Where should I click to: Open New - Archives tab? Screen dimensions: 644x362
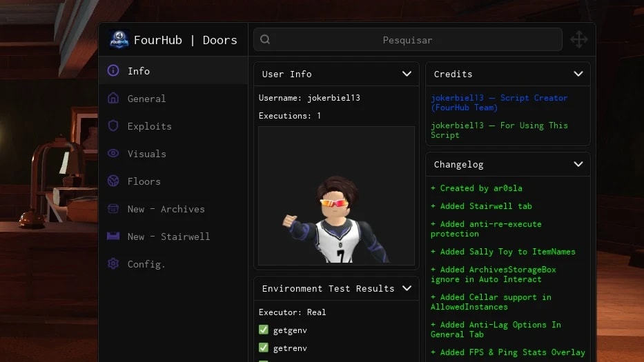click(173, 208)
